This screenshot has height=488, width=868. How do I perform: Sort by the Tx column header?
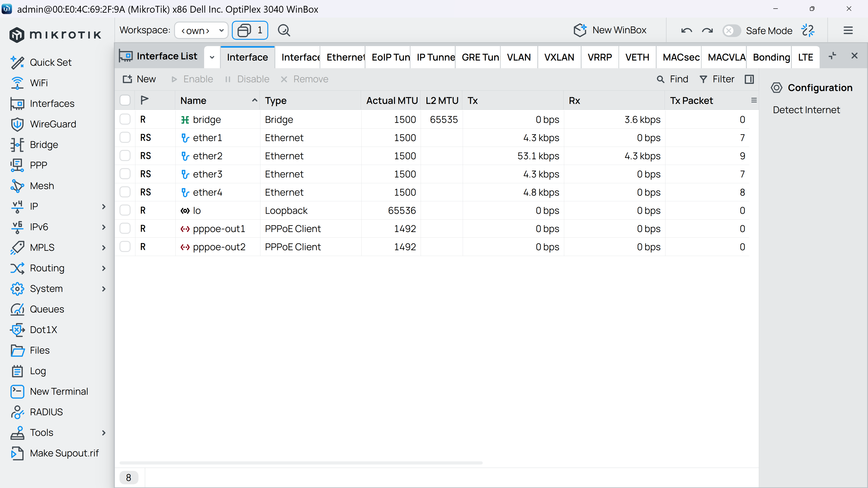pyautogui.click(x=512, y=100)
